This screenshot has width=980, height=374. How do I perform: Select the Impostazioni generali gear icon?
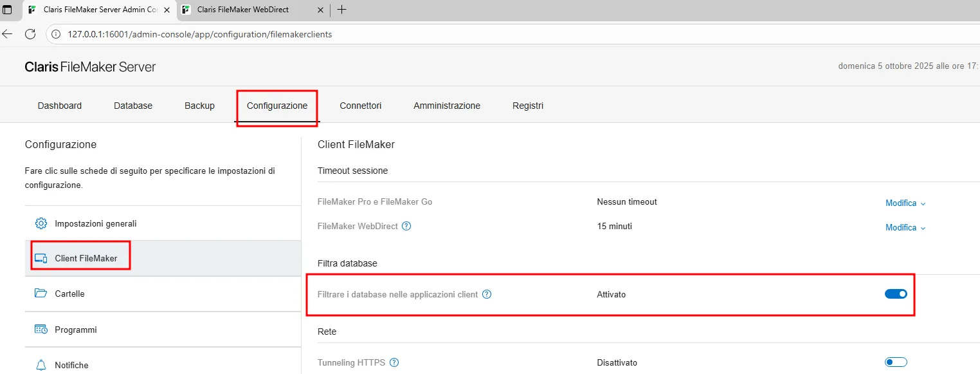41,223
